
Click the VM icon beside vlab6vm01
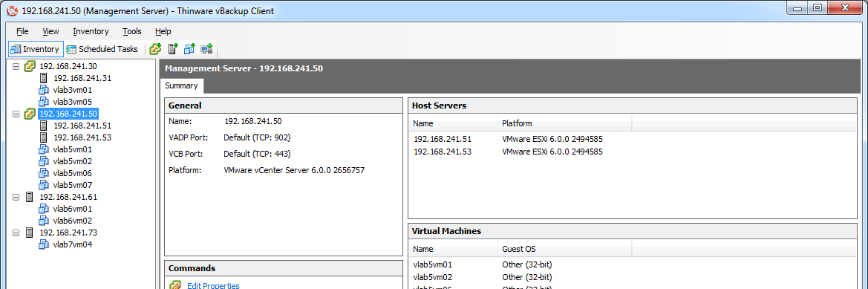[44, 209]
